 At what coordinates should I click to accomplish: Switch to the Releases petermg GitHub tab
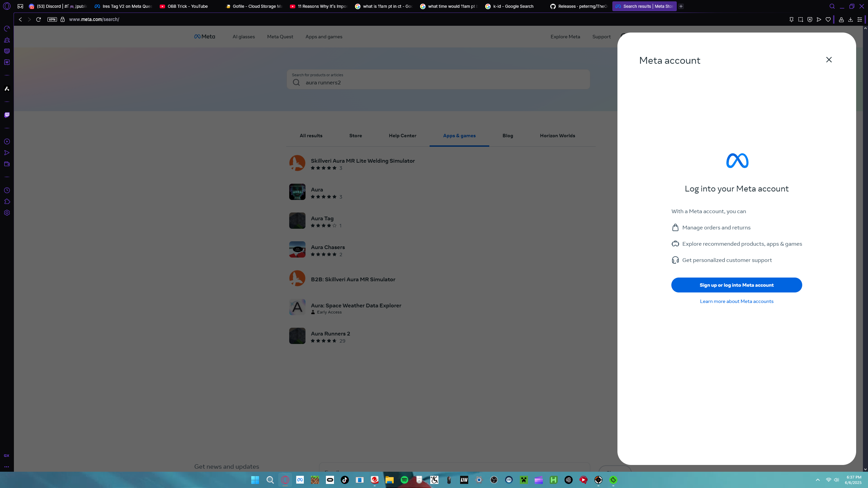(x=579, y=6)
